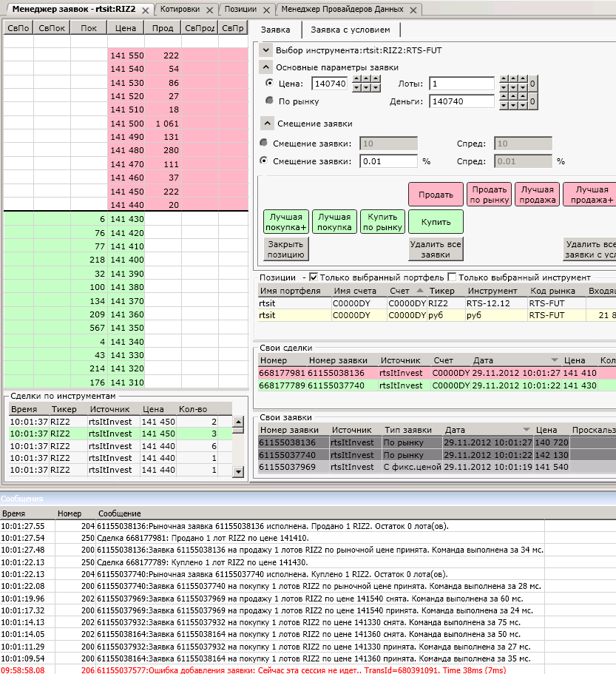Click rightmost up arrow of Лоты stepper
The image size is (616, 674).
pyautogui.click(x=523, y=78)
